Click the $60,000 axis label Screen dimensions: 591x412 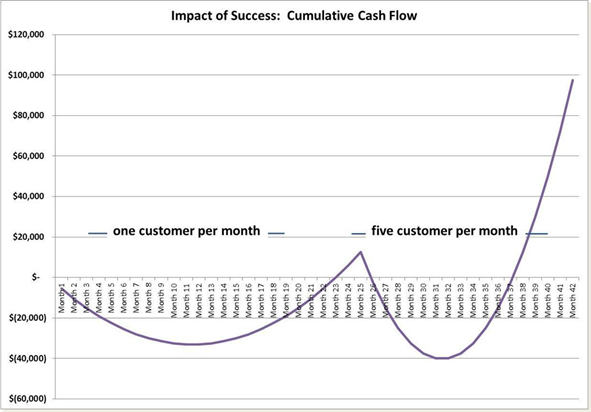[x=28, y=156]
